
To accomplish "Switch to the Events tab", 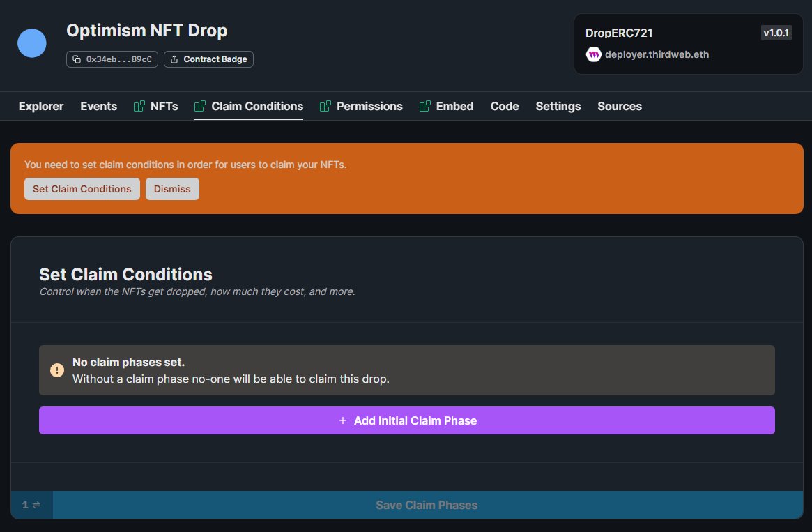I will pos(98,106).
